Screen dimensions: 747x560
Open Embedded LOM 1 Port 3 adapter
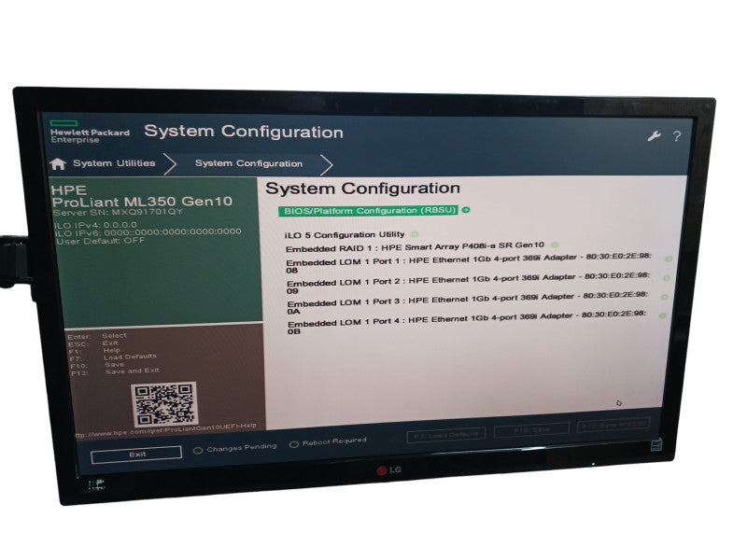coord(468,303)
